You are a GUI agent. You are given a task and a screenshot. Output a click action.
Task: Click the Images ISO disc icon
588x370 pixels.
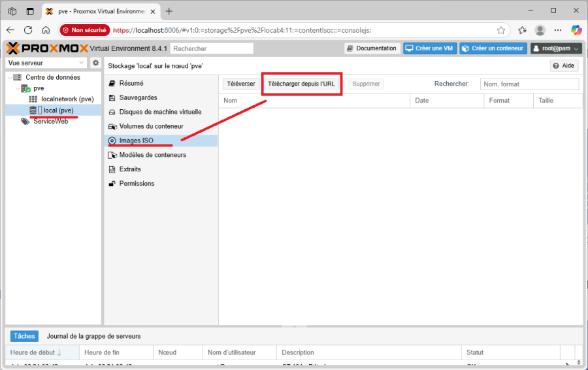pos(112,141)
